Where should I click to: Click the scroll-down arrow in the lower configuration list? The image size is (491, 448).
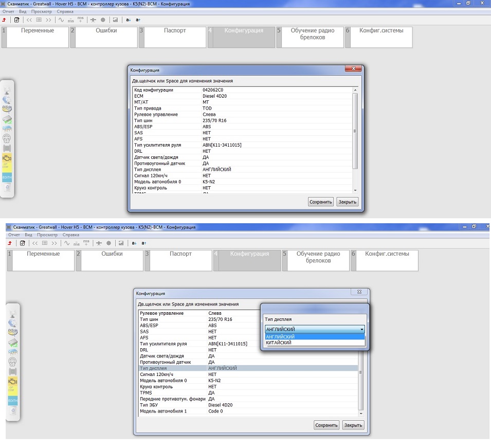[x=361, y=414]
